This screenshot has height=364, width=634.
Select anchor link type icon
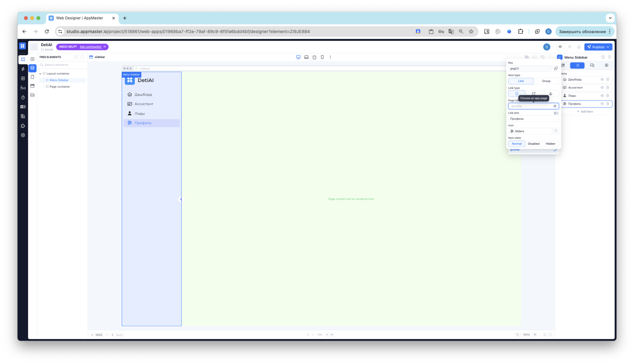coord(551,94)
